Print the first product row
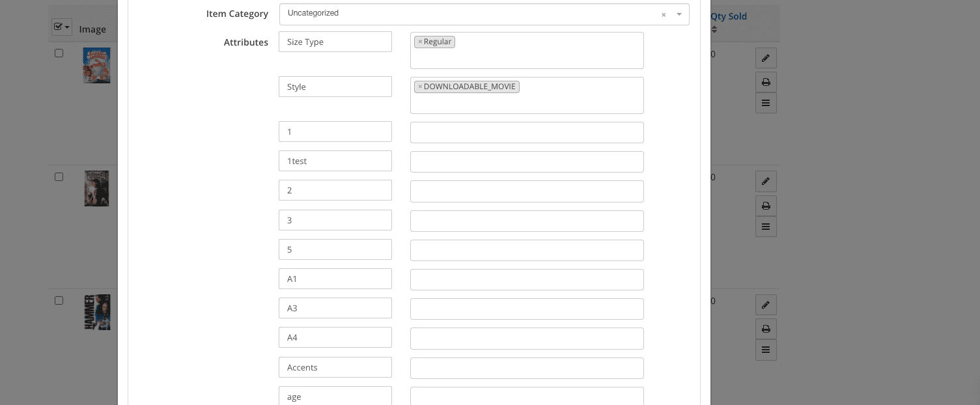The width and height of the screenshot is (980, 405). [x=766, y=82]
